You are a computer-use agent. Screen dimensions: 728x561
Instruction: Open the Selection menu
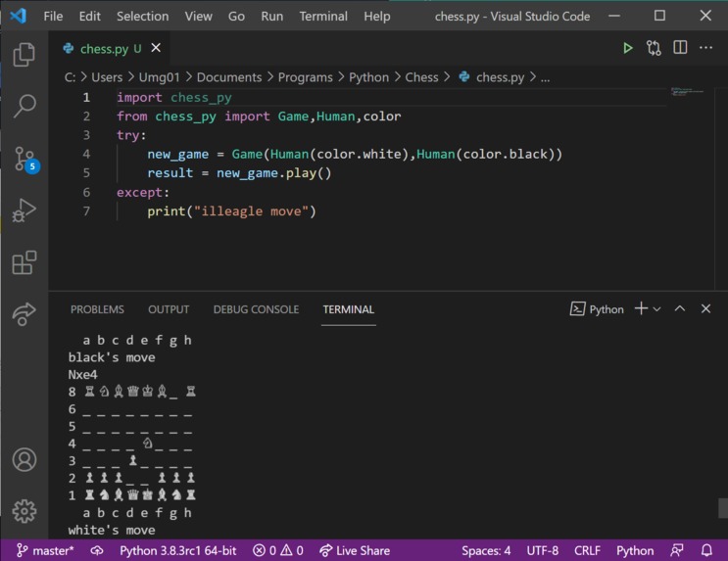142,17
